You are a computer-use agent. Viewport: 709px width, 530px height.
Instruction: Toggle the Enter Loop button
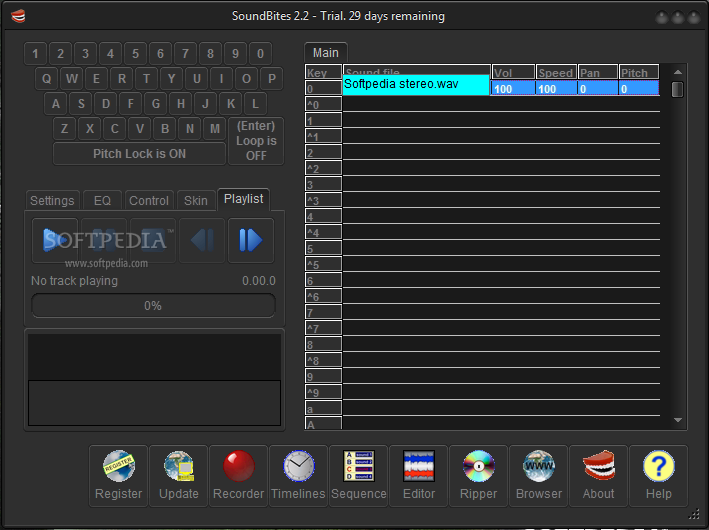[x=256, y=141]
